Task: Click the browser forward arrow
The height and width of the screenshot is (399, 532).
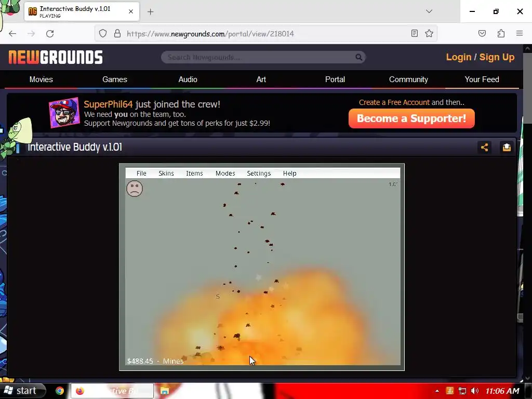Action: 31,33
